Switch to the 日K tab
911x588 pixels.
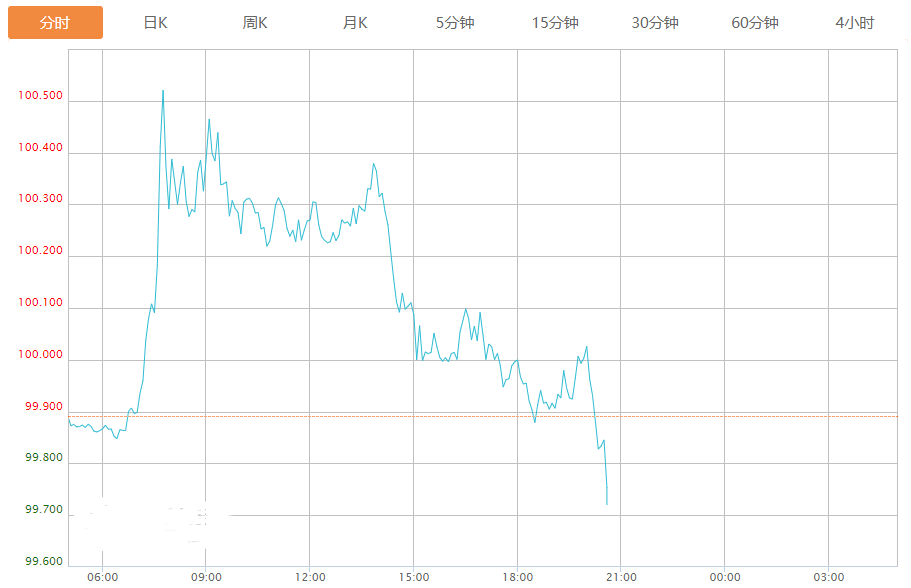coord(155,23)
